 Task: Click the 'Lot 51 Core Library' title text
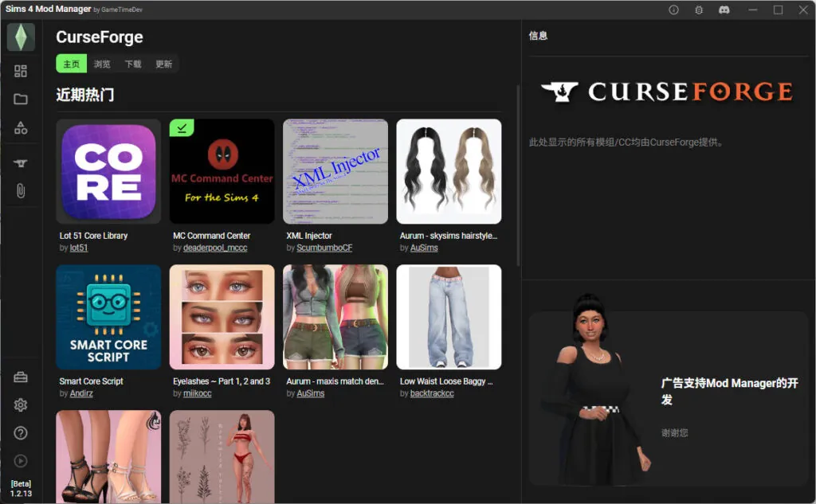[x=93, y=236]
